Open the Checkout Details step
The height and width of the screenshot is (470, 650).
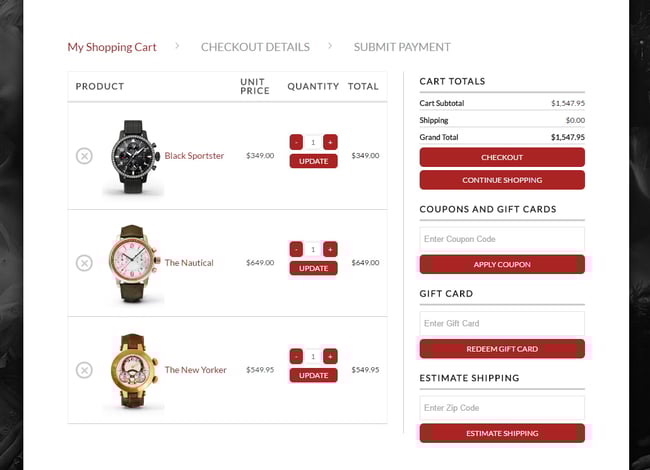click(255, 47)
